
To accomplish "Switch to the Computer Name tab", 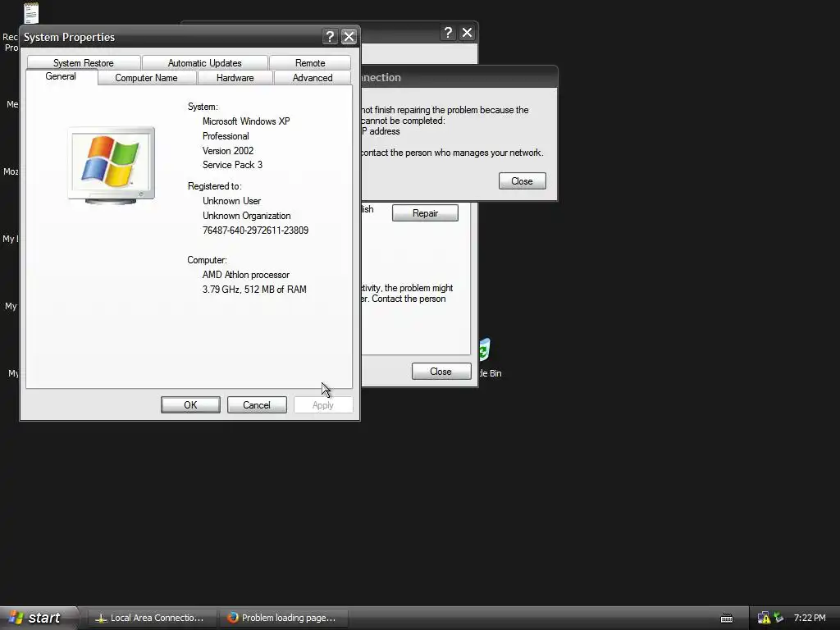I will [x=146, y=78].
